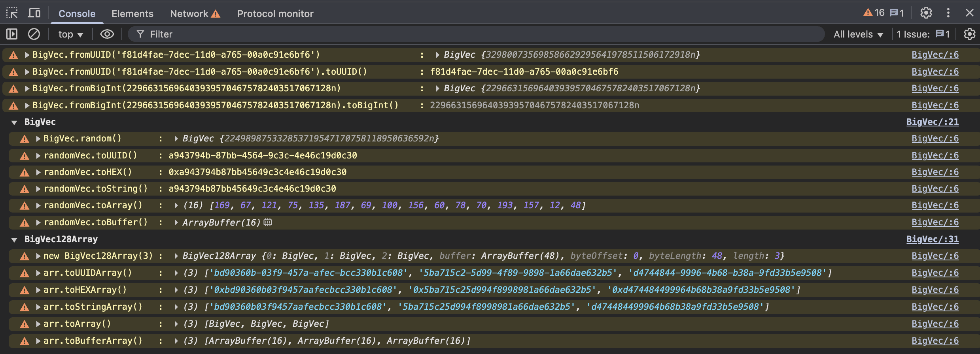Click warning icon on randomVec.toArray() row
The image size is (980, 354).
pos(25,206)
